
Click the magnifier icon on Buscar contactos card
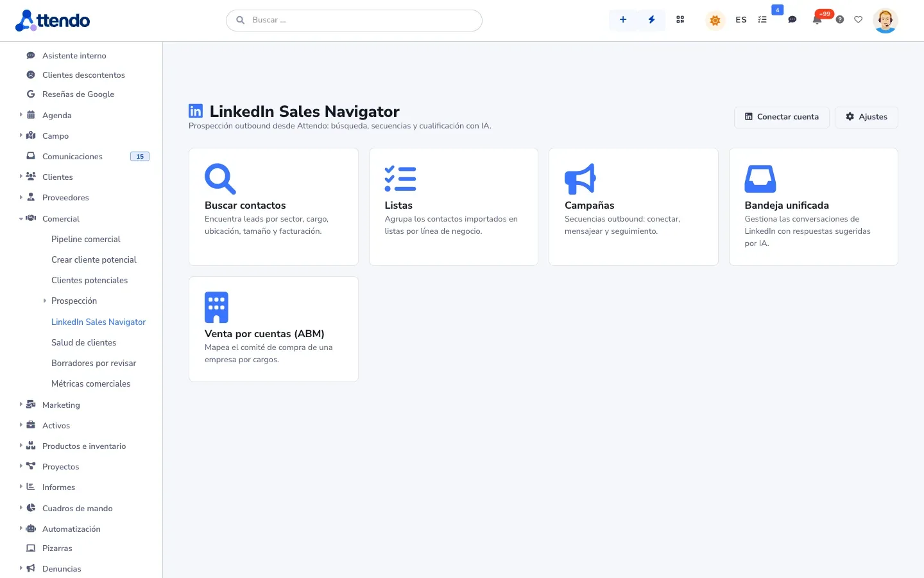(x=220, y=179)
